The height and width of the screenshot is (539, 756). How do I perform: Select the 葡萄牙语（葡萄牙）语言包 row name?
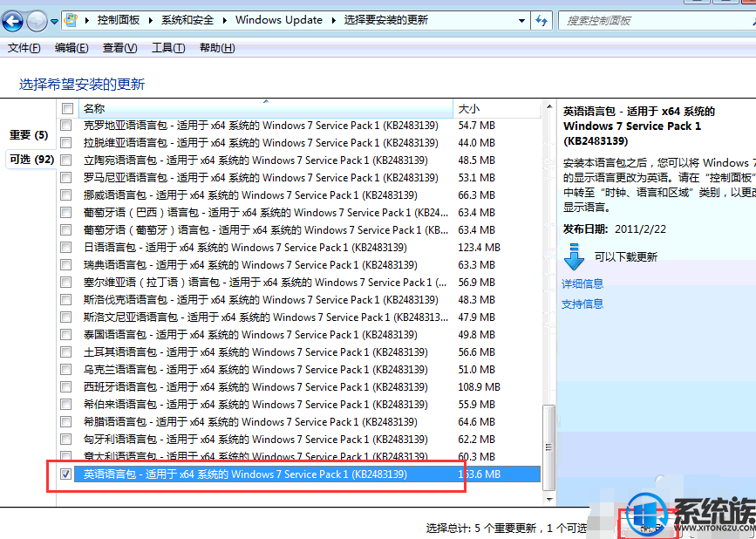point(266,230)
